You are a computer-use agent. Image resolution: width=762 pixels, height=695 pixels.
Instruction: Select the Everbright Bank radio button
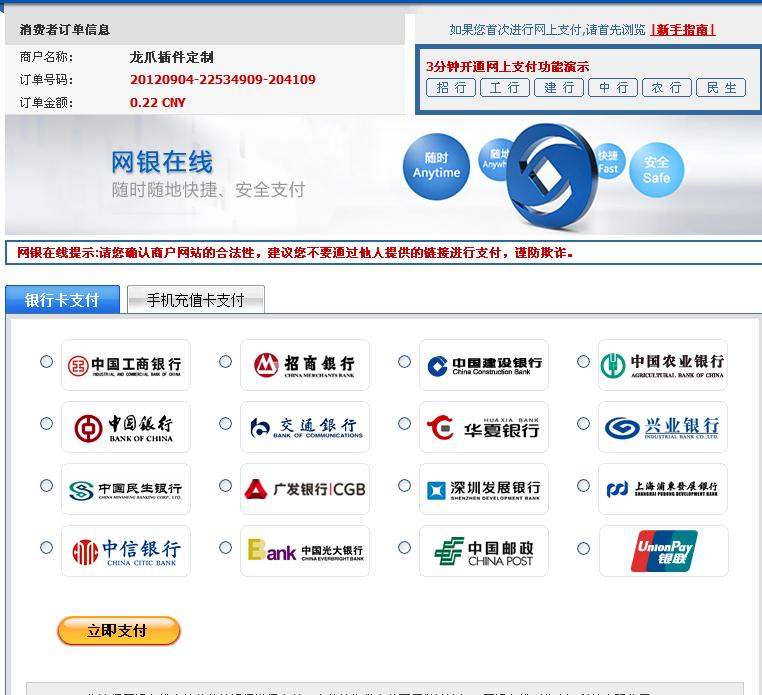click(225, 548)
